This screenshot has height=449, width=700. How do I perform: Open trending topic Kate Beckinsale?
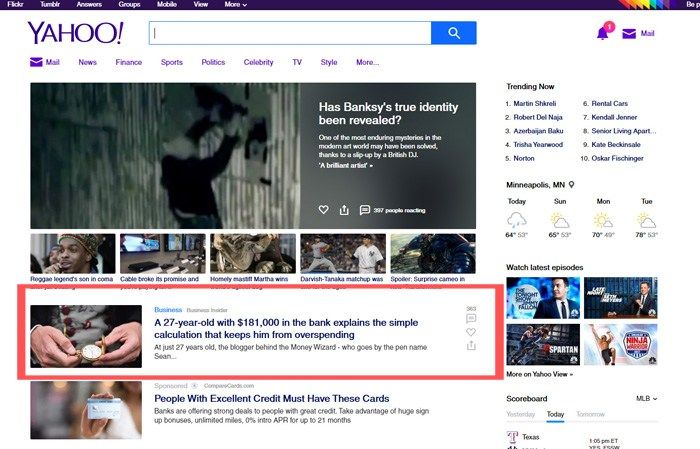tap(616, 145)
